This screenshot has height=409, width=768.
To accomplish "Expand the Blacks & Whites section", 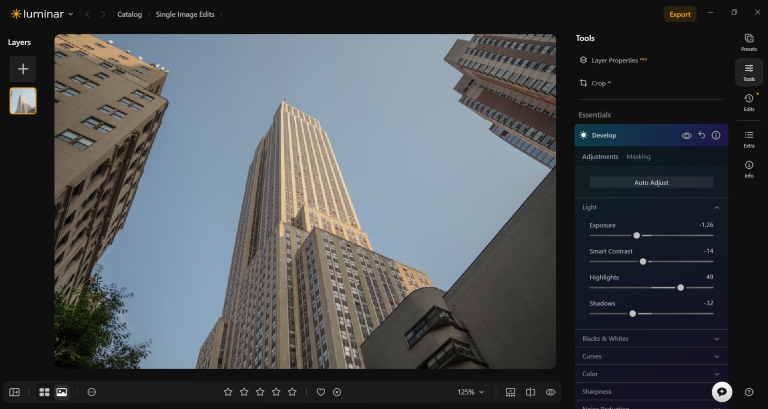I will [x=651, y=338].
